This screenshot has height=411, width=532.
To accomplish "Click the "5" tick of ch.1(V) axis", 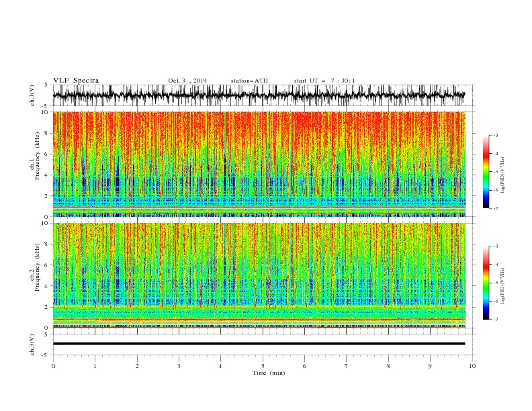I will pos(46,85).
